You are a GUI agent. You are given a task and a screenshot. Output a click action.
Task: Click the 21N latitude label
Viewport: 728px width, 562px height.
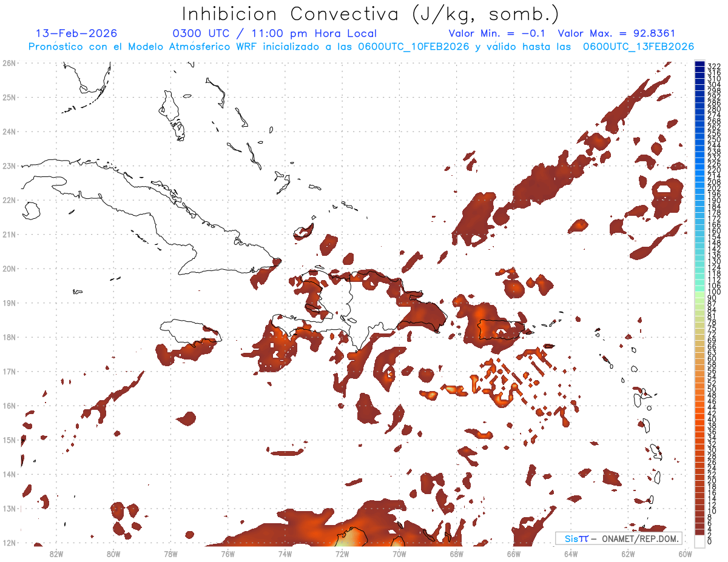coord(9,234)
